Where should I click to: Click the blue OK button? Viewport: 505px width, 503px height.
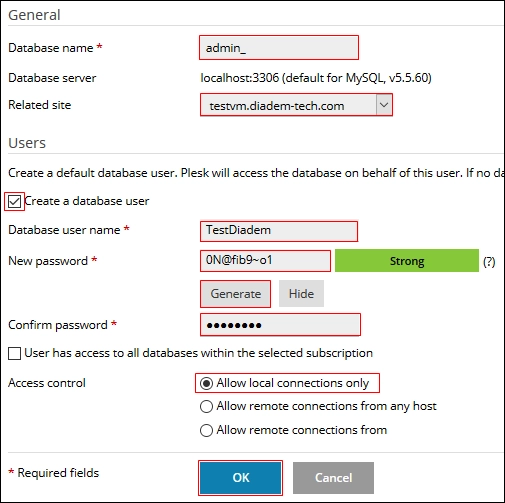(240, 478)
